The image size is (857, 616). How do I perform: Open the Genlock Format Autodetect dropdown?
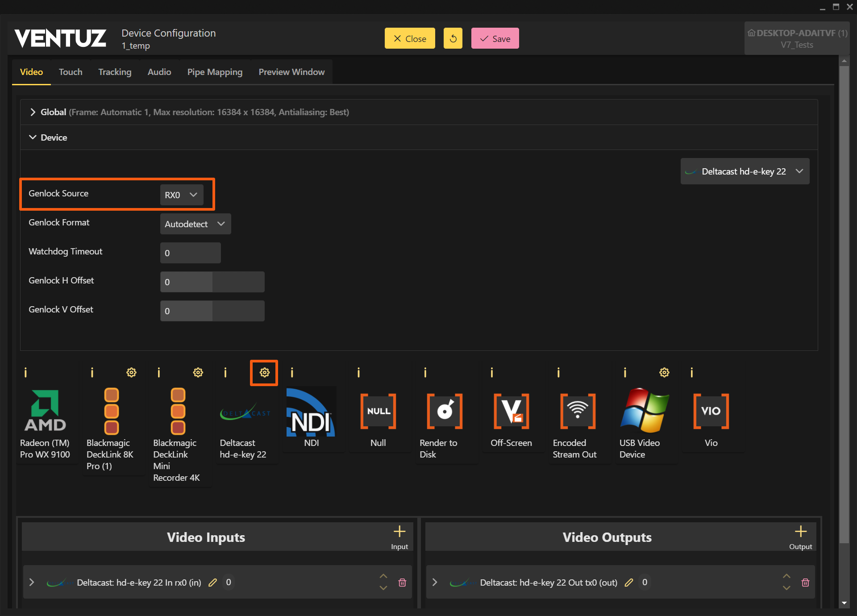coord(195,224)
